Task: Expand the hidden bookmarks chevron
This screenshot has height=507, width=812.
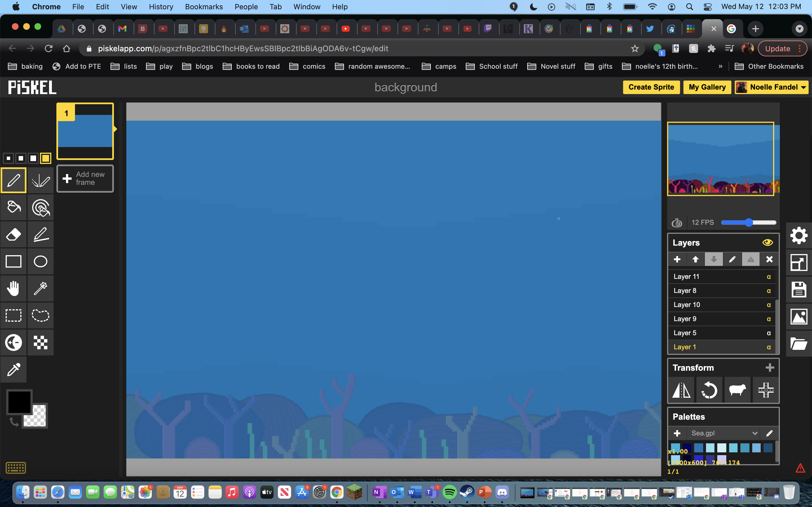Action: tap(720, 66)
